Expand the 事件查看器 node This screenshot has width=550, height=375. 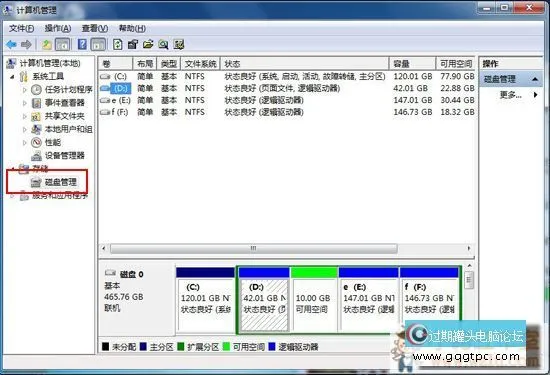pyautogui.click(x=25, y=103)
